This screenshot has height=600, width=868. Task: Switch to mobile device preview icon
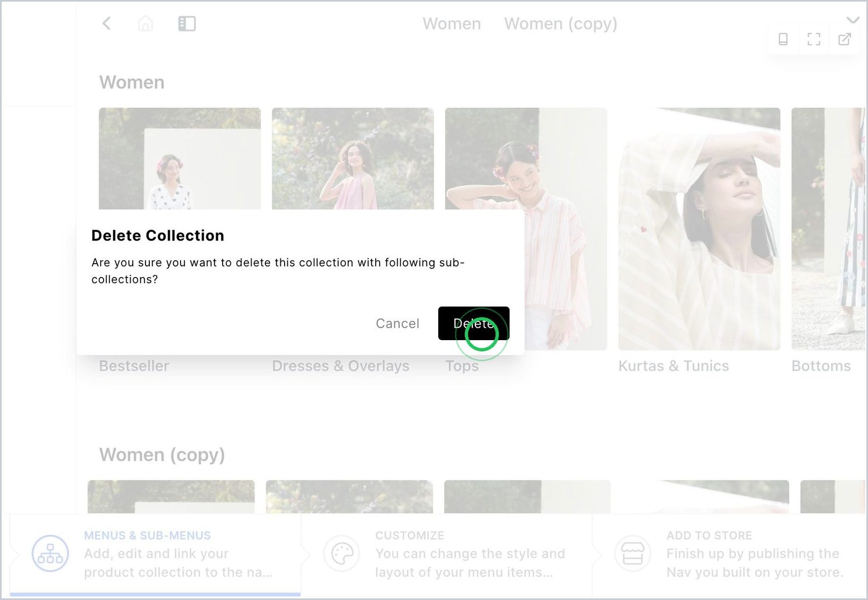[783, 39]
